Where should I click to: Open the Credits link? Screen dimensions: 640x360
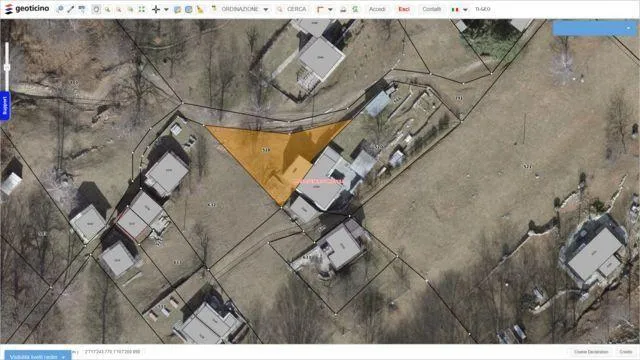coord(625,351)
